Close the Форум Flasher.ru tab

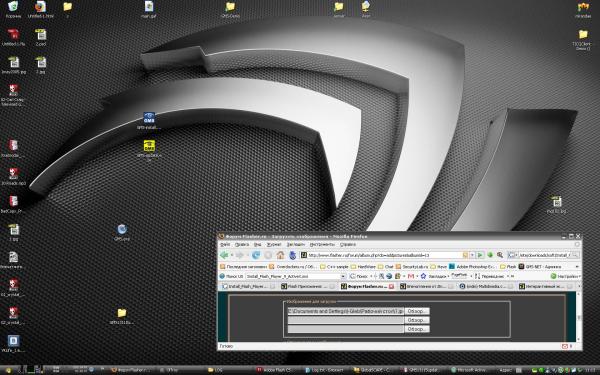391,286
